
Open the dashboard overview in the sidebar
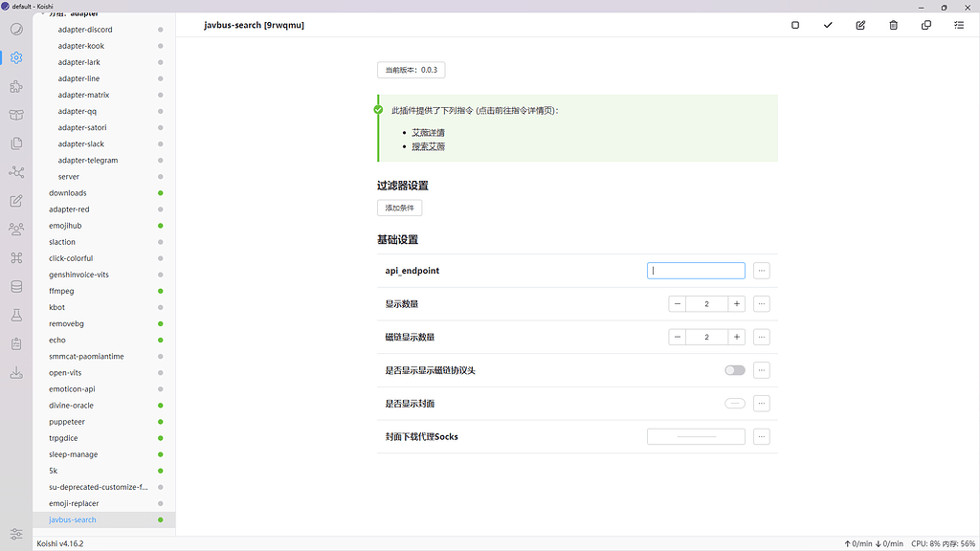[15, 29]
